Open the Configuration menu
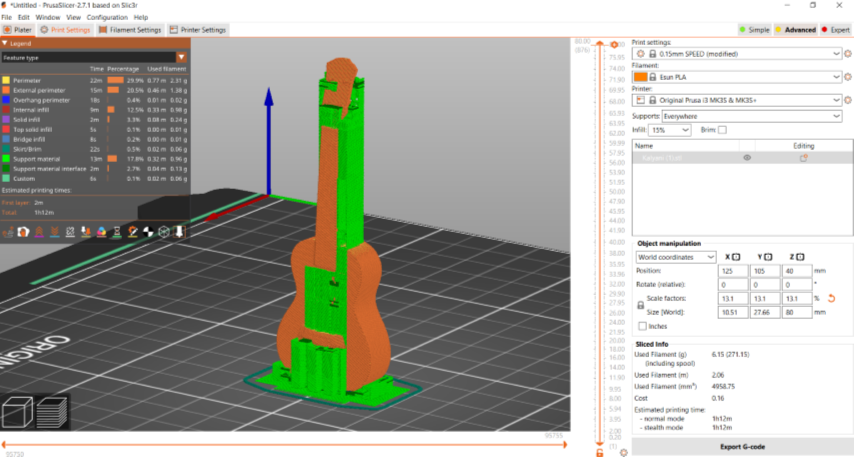Screen dimensions: 854x457 pyautogui.click(x=107, y=17)
